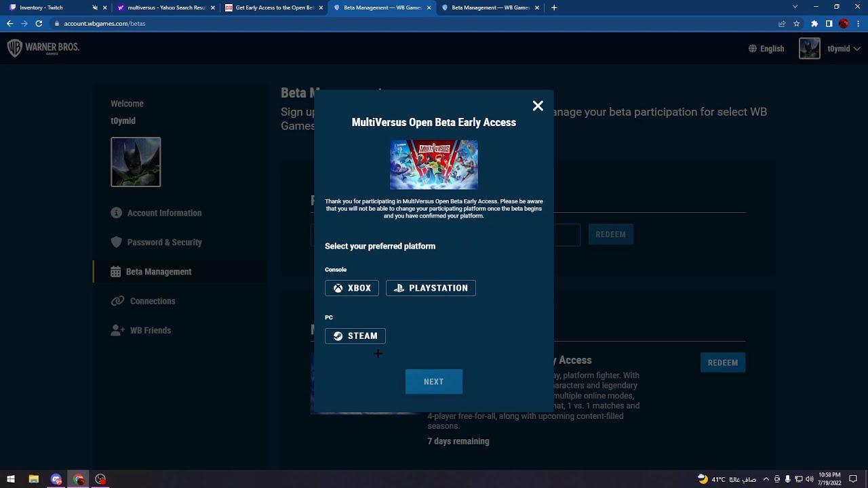868x488 pixels.
Task: Close the Get Early Access tab
Action: point(321,7)
